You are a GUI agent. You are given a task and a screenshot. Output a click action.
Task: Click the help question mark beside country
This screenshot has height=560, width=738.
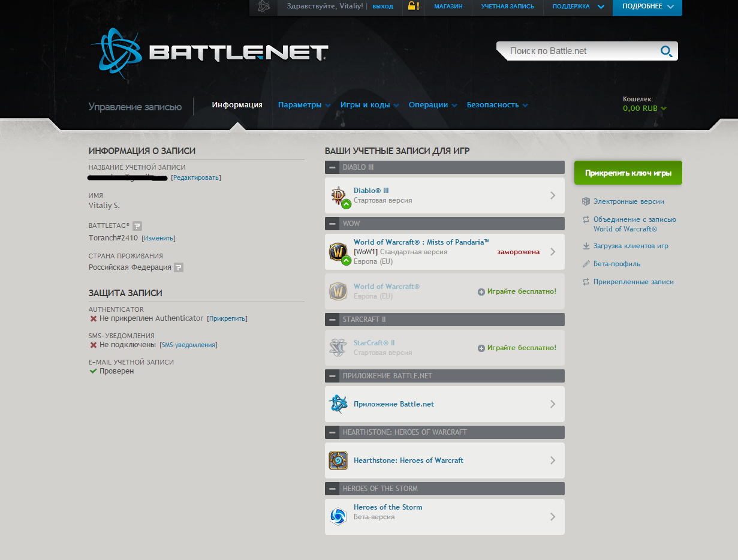tap(179, 267)
